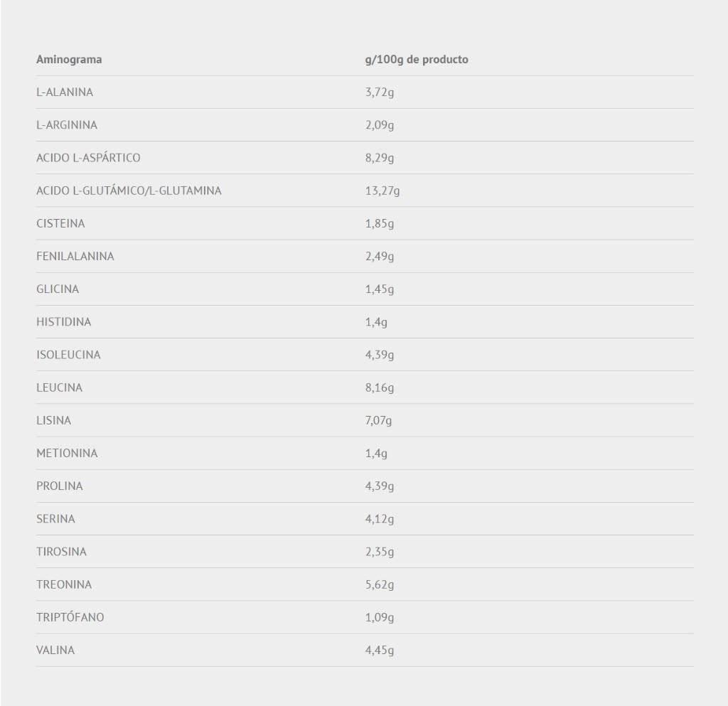Click the ISOLEUCINA row label
728x706 pixels.
[68, 355]
